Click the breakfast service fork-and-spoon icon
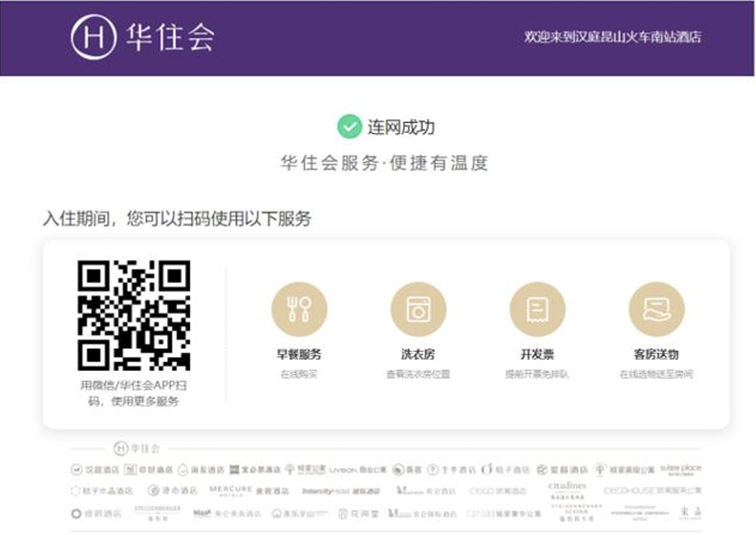Viewport: 756px width, 535px height. click(x=299, y=309)
